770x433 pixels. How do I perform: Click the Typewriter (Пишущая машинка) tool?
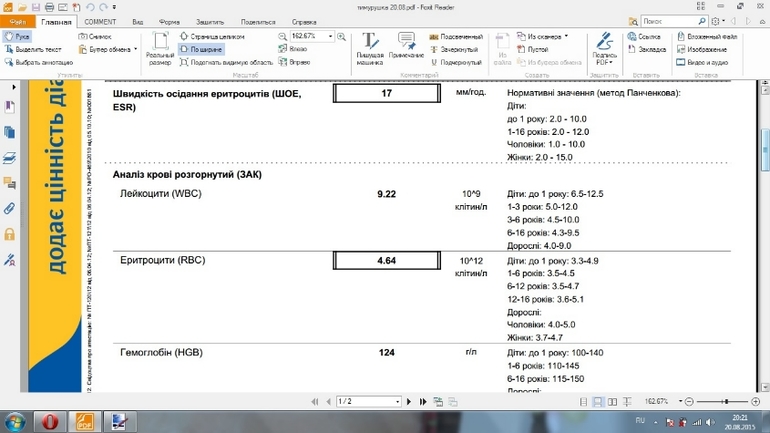point(370,48)
